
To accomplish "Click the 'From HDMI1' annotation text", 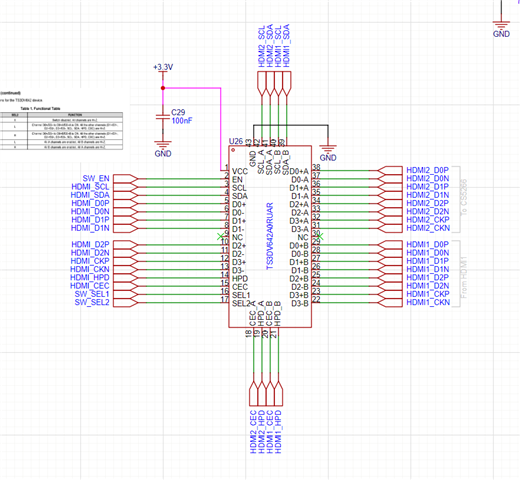I will [x=464, y=277].
